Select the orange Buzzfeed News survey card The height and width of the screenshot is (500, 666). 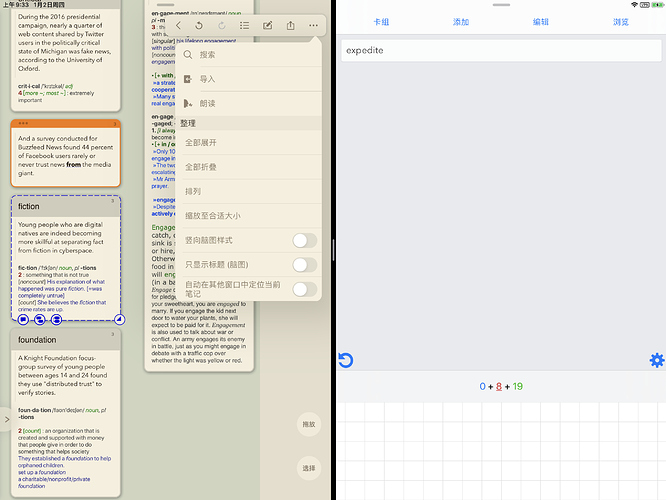tap(66, 153)
